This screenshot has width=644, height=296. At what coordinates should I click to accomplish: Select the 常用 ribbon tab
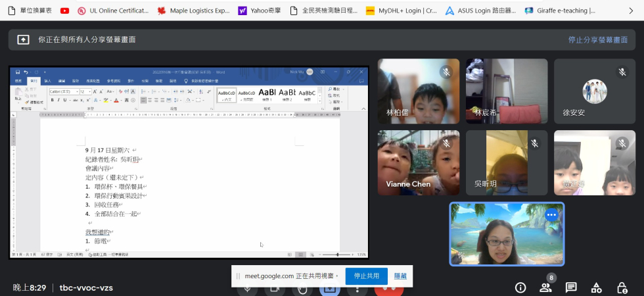click(34, 81)
